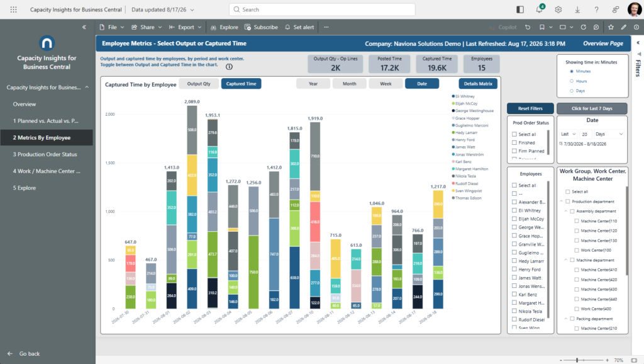The image size is (644, 364).
Task: Click the download arrow icon in header
Action: (x=577, y=9)
